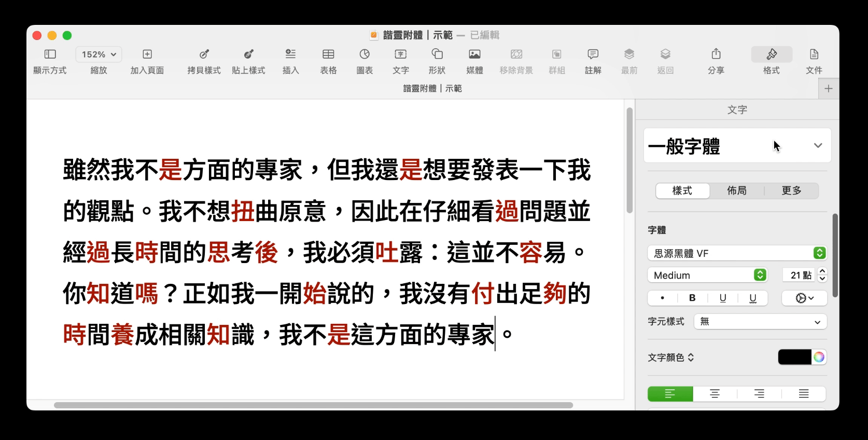Click the red word 扭 in text
The height and width of the screenshot is (440, 868).
pyautogui.click(x=243, y=211)
